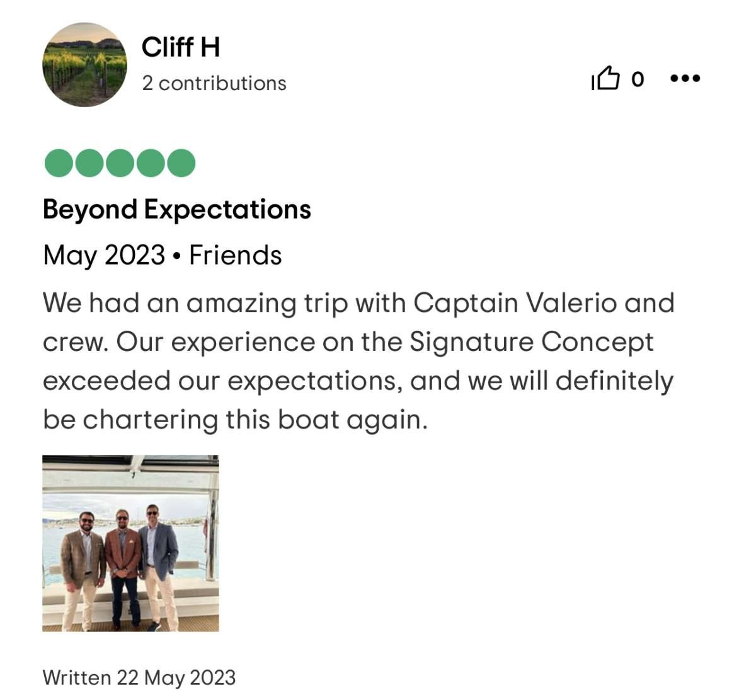Click the second green rating bubble
The height and width of the screenshot is (700, 756).
89,163
